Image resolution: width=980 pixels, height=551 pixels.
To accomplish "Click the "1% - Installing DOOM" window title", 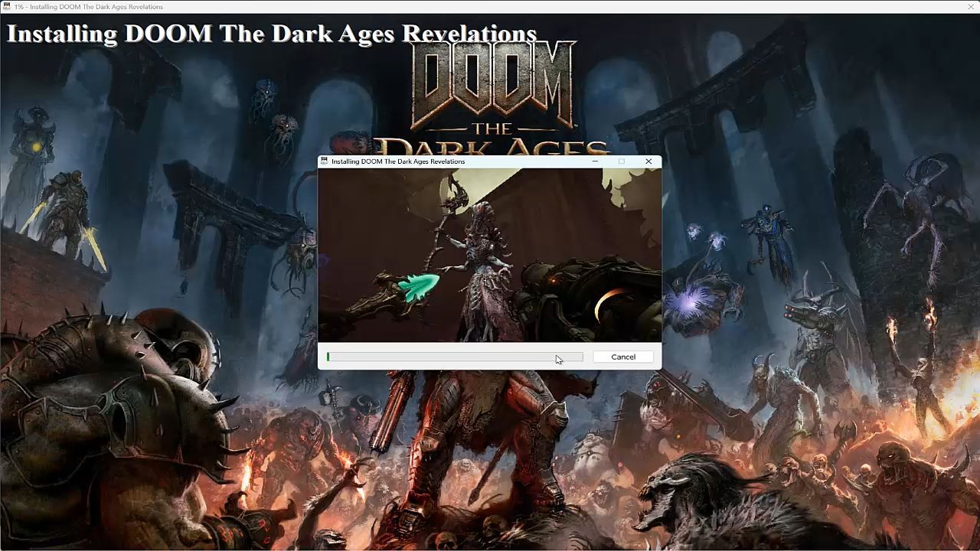I will (x=89, y=6).
